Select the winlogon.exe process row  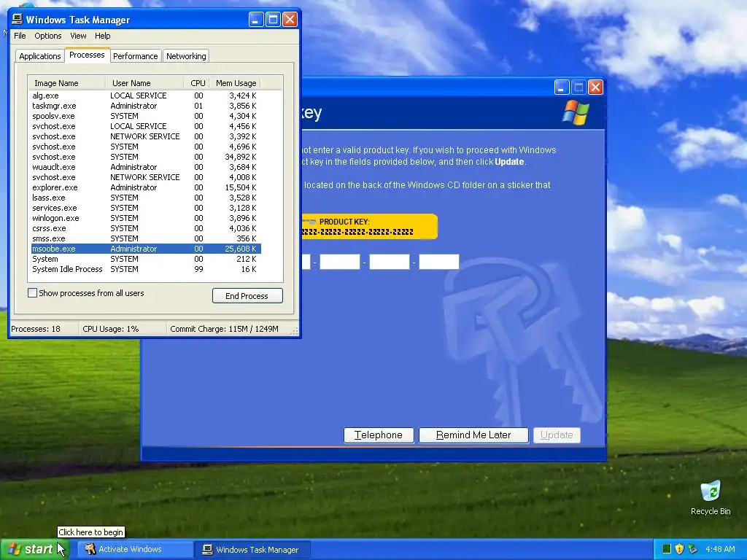[x=146, y=218]
